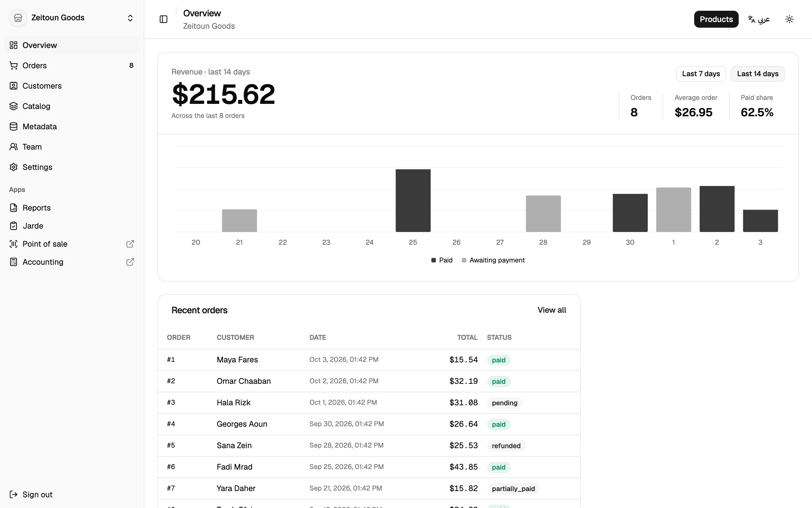Open the Catalog menu item
Viewport: 812px width, 508px height.
click(72, 106)
